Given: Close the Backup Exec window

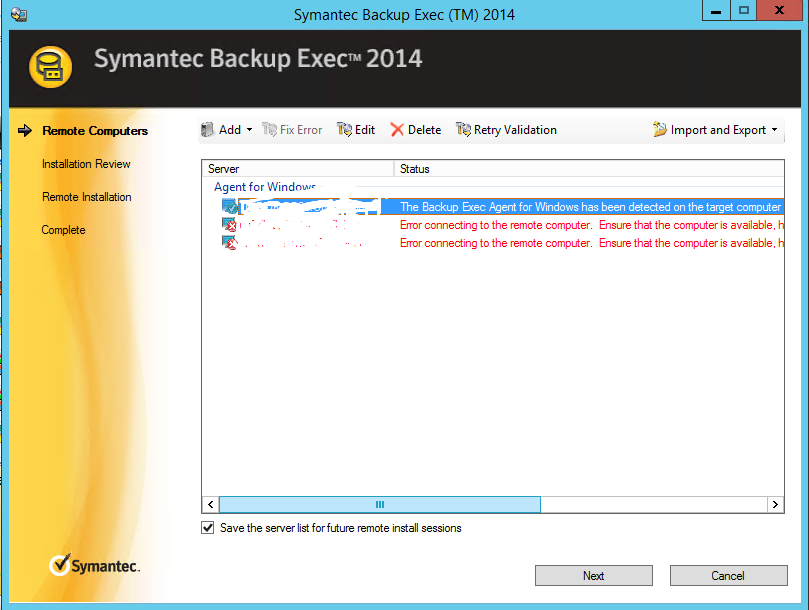Looking at the screenshot, I should (x=780, y=11).
